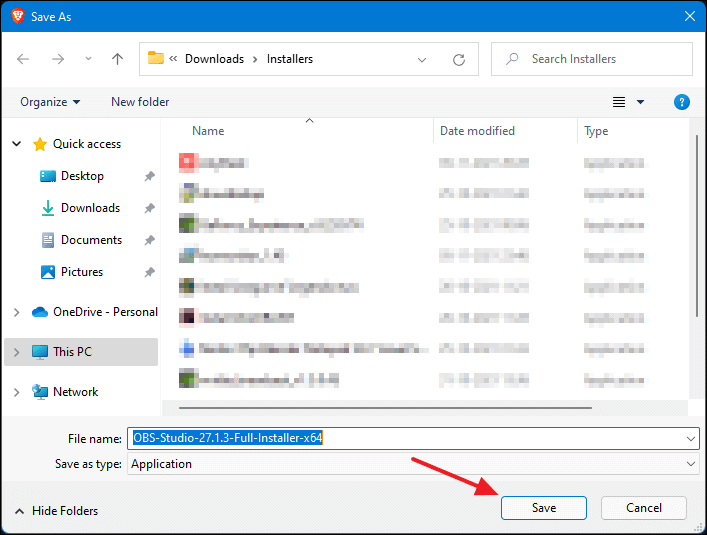Open the view options dropdown arrow
This screenshot has width=707, height=535.
(x=640, y=102)
